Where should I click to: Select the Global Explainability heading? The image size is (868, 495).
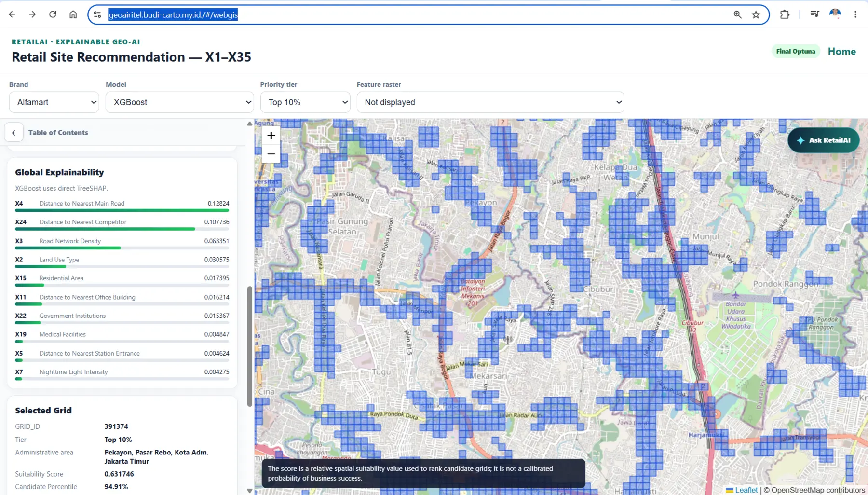(x=59, y=172)
